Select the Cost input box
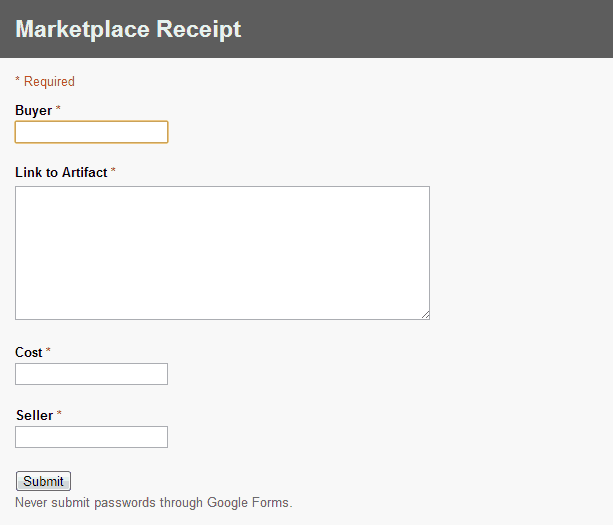This screenshot has width=613, height=525. tap(91, 374)
